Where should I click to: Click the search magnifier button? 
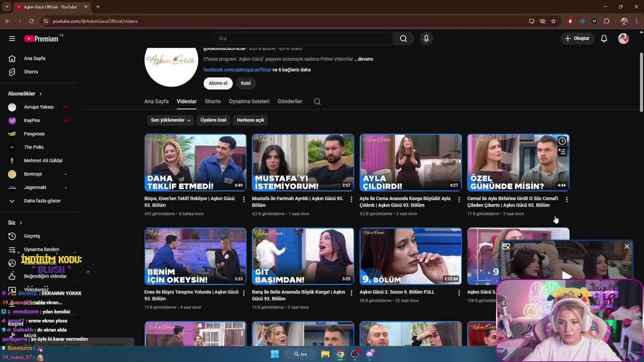tap(404, 39)
